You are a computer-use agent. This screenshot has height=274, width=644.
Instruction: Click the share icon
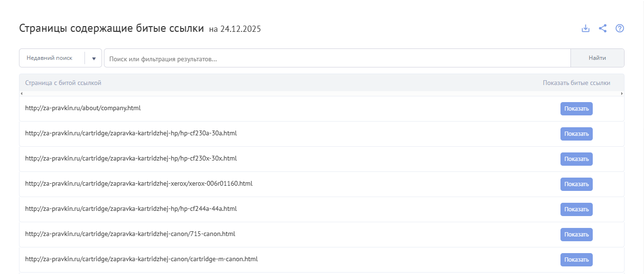pos(603,28)
